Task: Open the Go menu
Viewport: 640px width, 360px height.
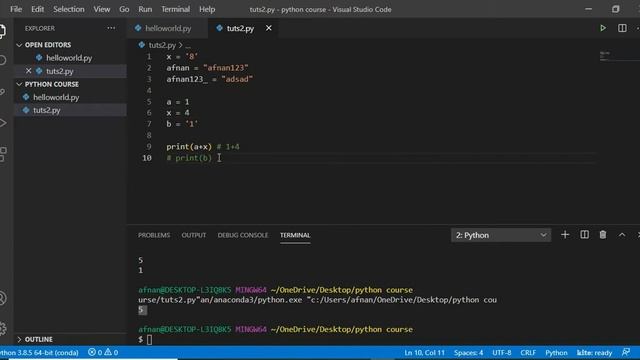Action: (x=124, y=9)
